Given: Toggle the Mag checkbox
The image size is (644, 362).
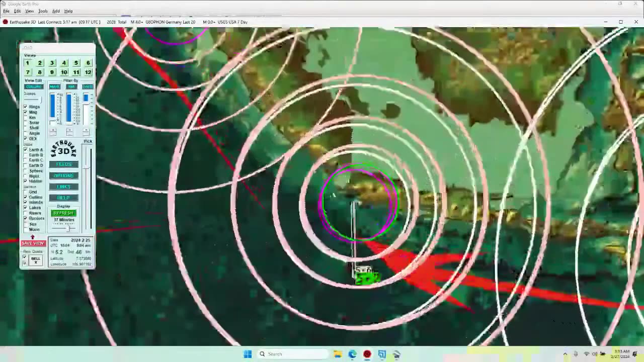Looking at the screenshot, I should pyautogui.click(x=26, y=112).
